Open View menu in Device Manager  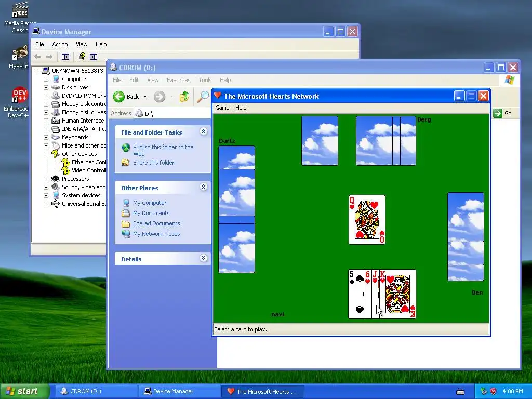pyautogui.click(x=82, y=44)
